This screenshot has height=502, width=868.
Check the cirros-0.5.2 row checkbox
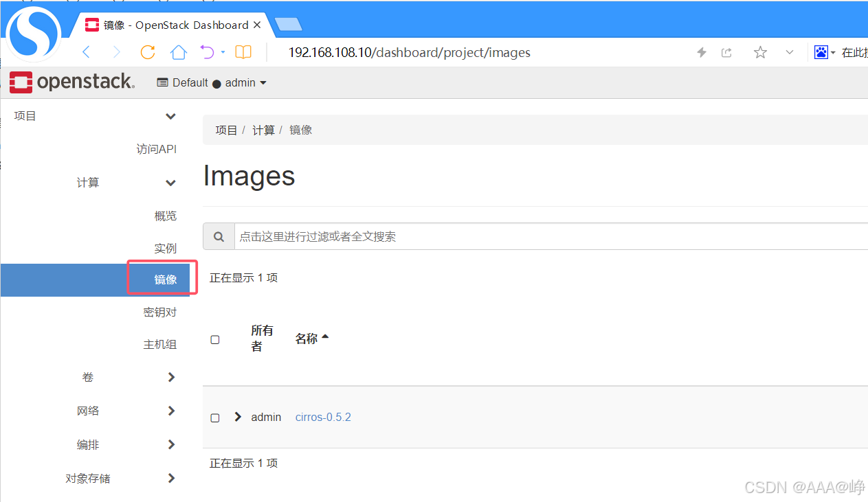[215, 418]
